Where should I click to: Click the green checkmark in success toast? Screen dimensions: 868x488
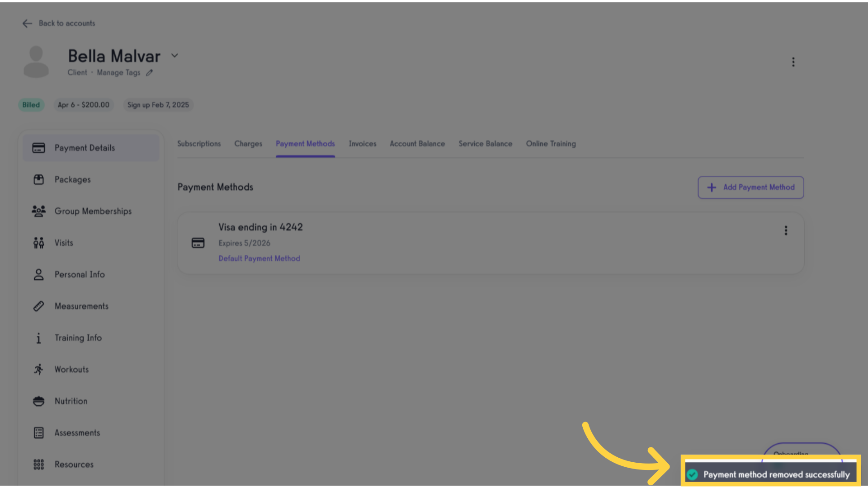tap(692, 474)
